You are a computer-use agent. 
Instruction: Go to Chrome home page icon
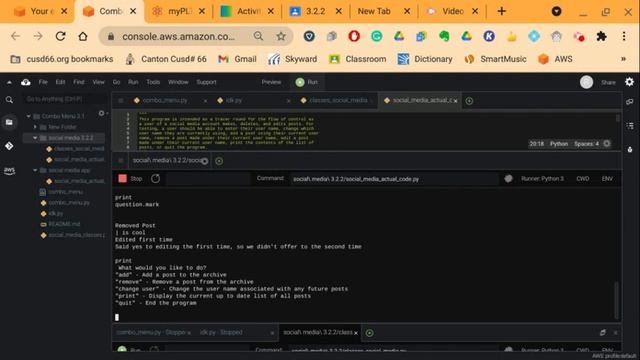point(83,36)
